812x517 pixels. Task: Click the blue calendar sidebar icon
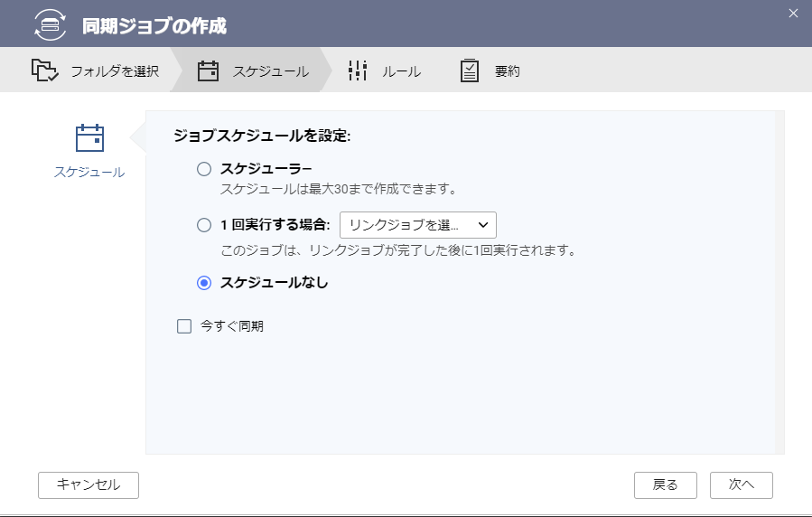coord(89,137)
